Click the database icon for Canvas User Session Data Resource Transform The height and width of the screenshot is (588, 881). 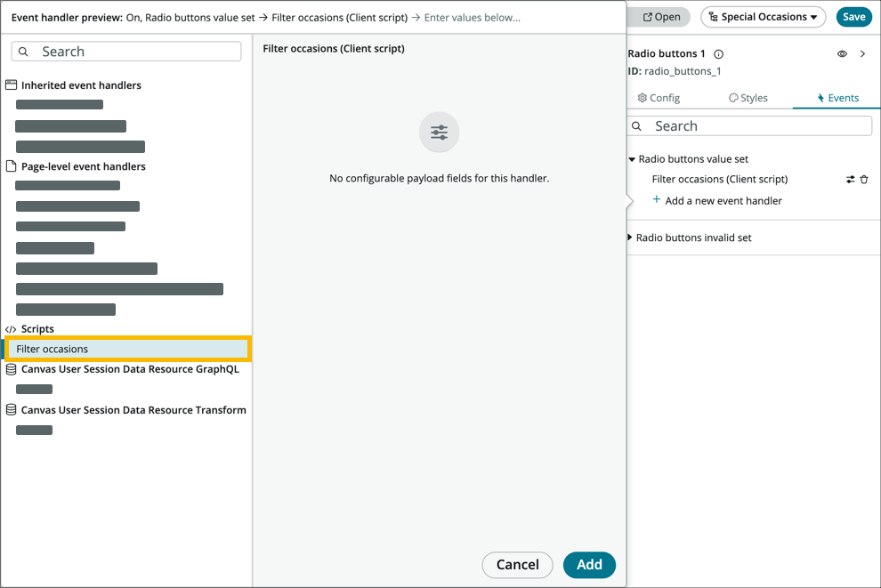coord(9,409)
